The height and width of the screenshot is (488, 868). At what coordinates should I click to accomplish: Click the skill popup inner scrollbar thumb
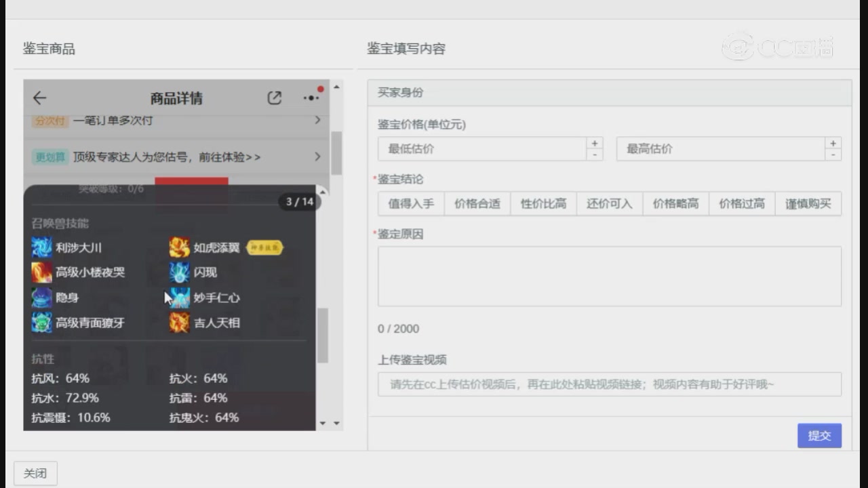(323, 335)
